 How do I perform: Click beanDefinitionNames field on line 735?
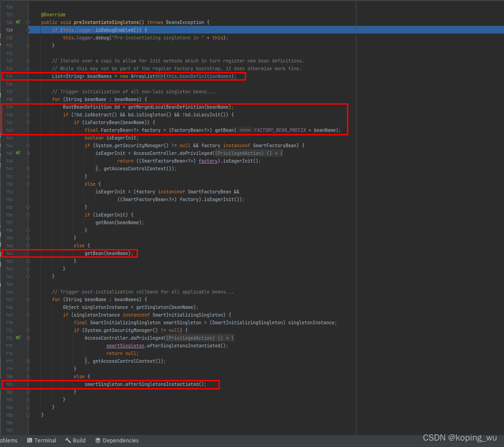tap(205, 76)
